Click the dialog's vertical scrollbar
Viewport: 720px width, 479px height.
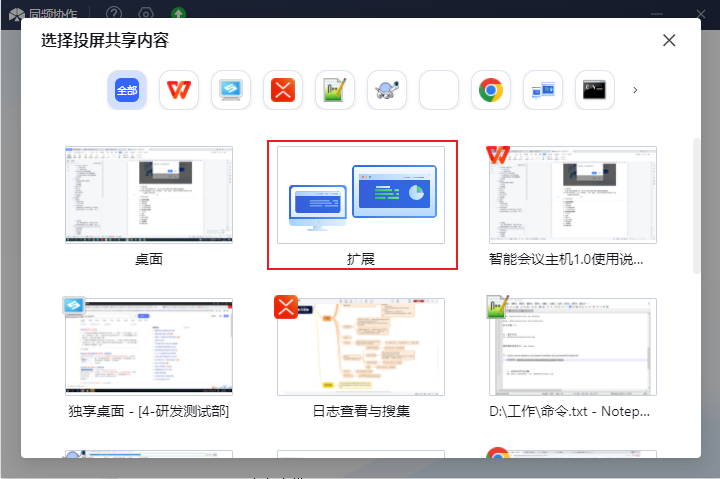(x=696, y=206)
